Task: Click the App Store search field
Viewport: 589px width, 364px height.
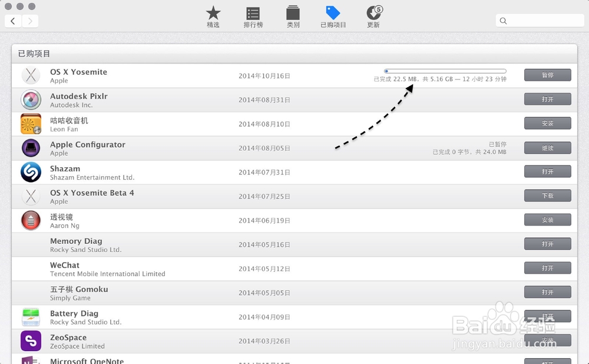Action: [x=540, y=21]
